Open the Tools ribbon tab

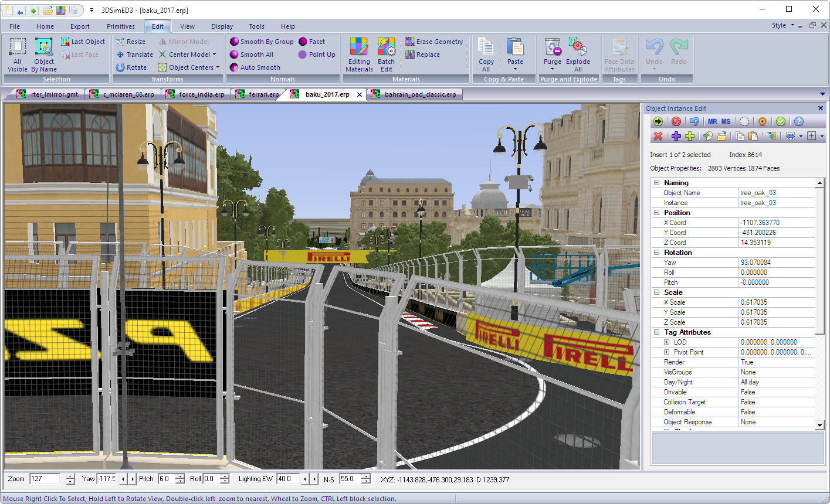click(256, 26)
